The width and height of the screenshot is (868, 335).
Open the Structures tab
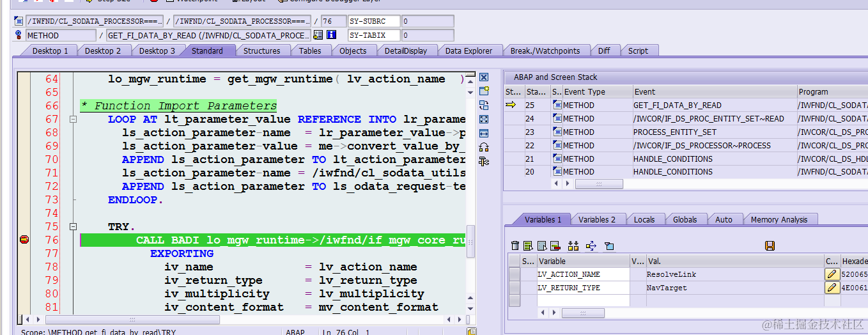[x=262, y=51]
